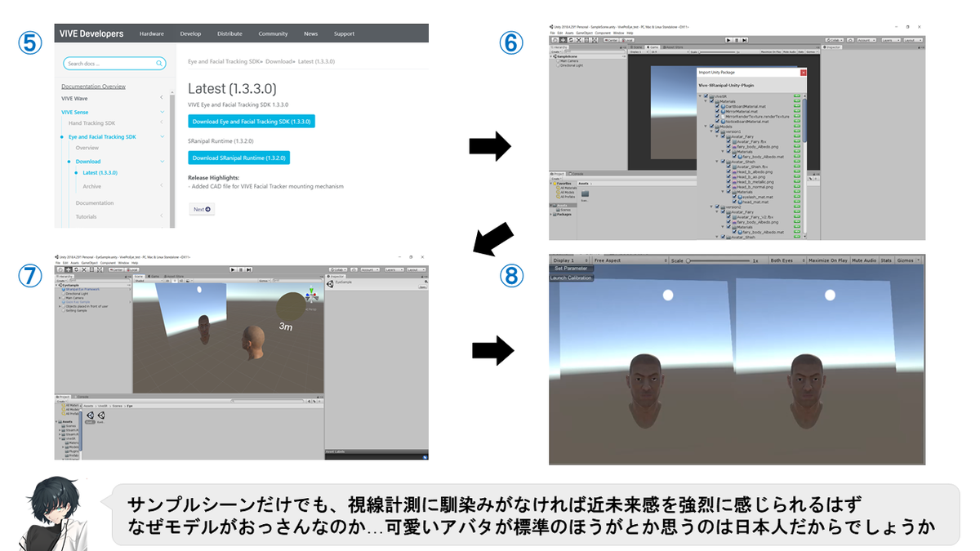Open the Documentation Overview link

(x=93, y=86)
